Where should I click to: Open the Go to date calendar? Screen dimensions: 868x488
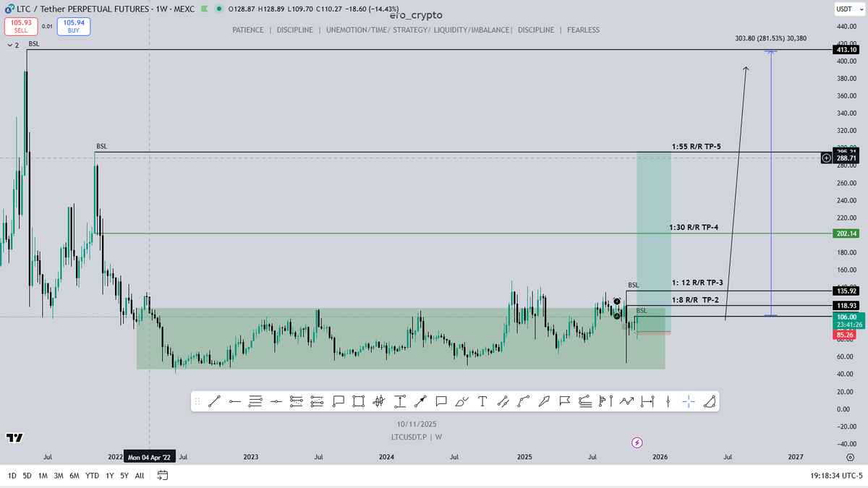pyautogui.click(x=163, y=476)
